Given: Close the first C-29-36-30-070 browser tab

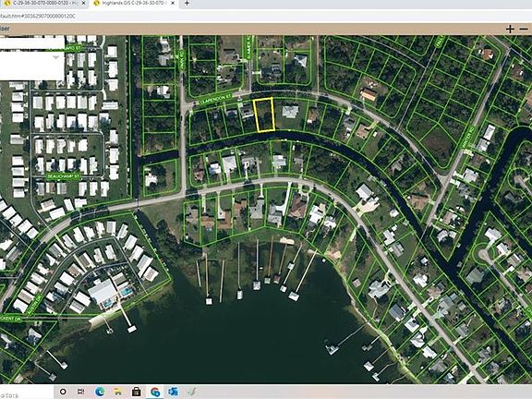Looking at the screenshot, I should pos(84,4).
